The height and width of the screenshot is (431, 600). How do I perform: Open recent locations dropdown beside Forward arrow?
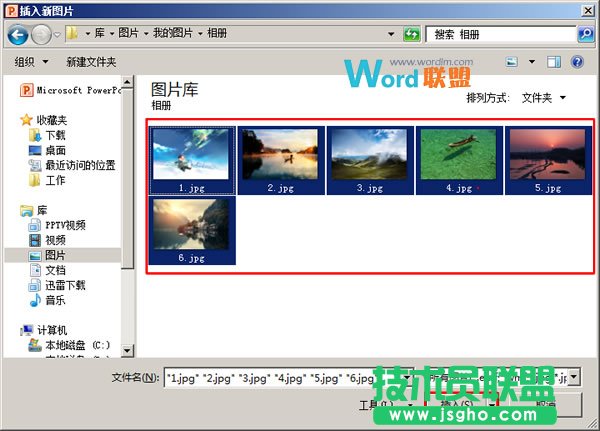coord(57,35)
